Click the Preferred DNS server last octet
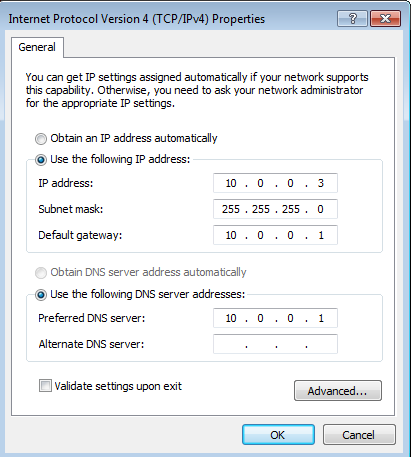411x457 pixels. coord(321,318)
